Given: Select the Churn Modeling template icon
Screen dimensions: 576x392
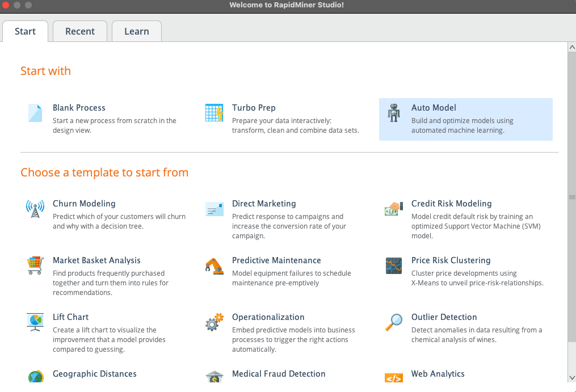Looking at the screenshot, I should tap(35, 210).
